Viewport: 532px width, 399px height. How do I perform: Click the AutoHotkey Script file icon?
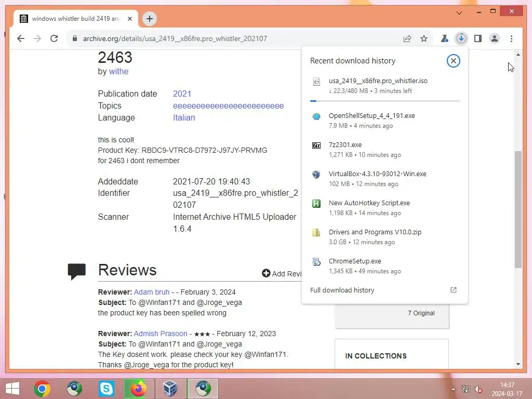point(316,204)
